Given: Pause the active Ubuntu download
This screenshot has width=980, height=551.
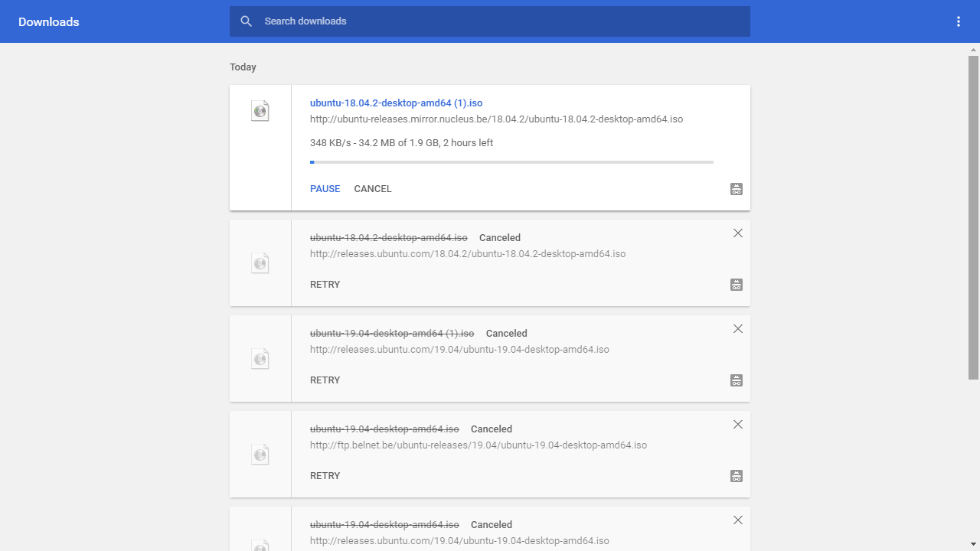Looking at the screenshot, I should click(325, 189).
